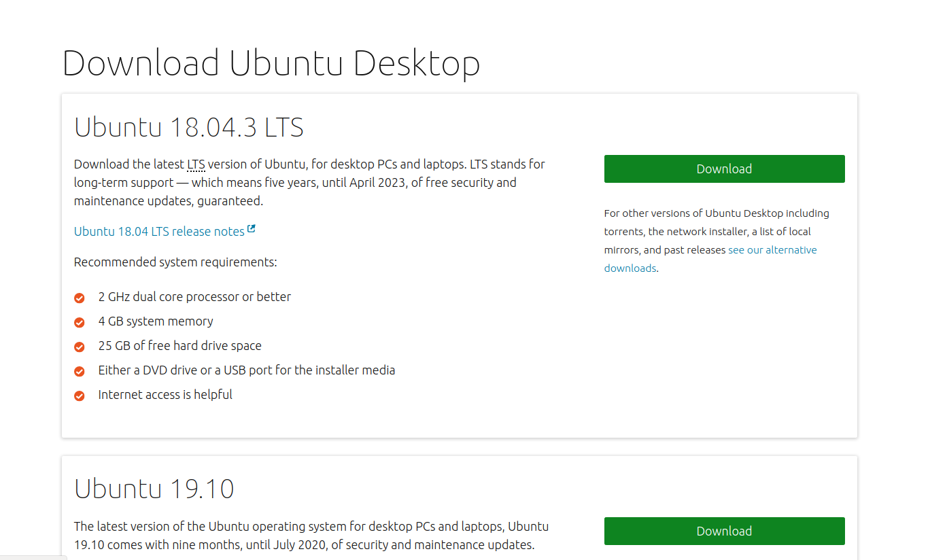Click checkmark icon beside DVD drive or USB
The image size is (947, 560).
click(x=80, y=371)
